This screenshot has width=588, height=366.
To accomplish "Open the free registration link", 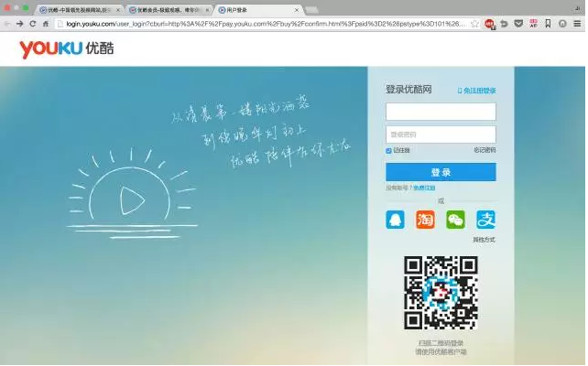I will click(424, 188).
